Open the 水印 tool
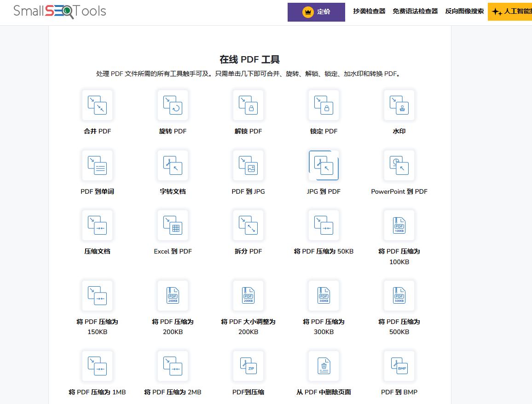Screen dimensions: 532x404 399,105
